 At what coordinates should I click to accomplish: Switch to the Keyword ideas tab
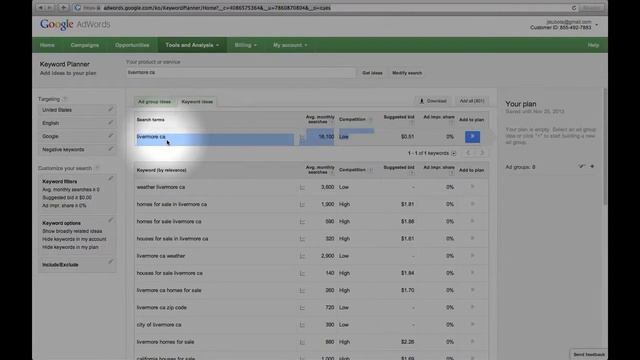pos(197,102)
